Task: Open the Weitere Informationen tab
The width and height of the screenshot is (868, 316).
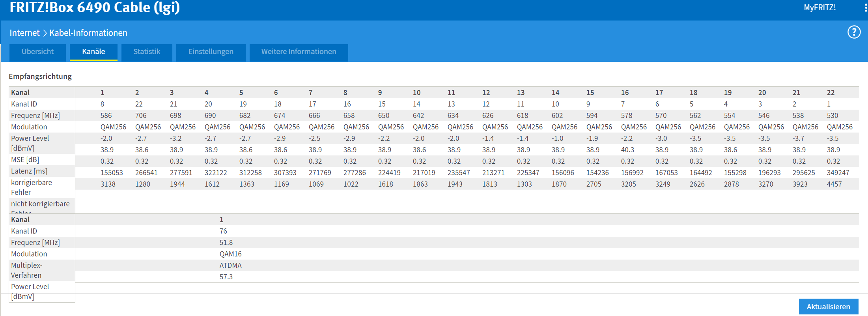Action: tap(299, 52)
